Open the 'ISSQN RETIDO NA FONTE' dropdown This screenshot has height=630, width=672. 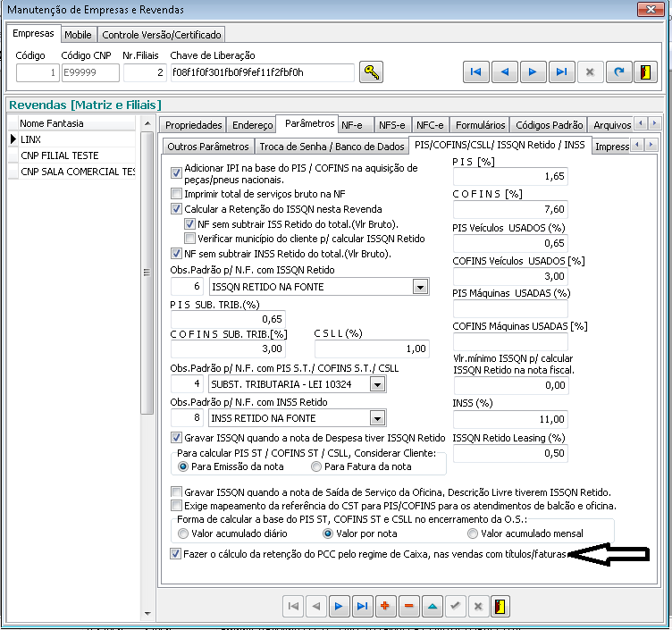[420, 287]
